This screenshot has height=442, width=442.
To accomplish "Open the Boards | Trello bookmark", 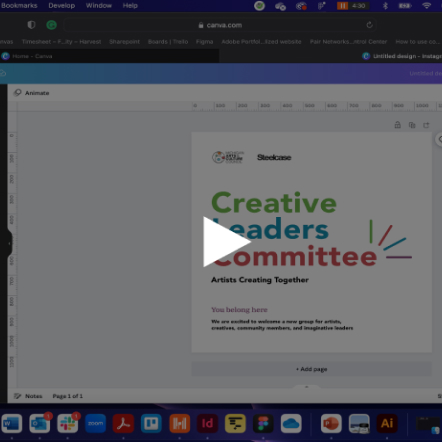I will (x=168, y=42).
